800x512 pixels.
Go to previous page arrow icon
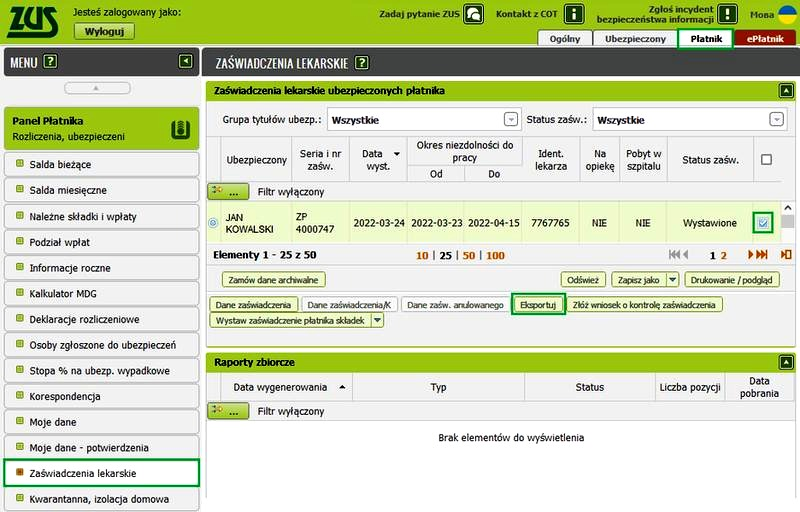[686, 254]
